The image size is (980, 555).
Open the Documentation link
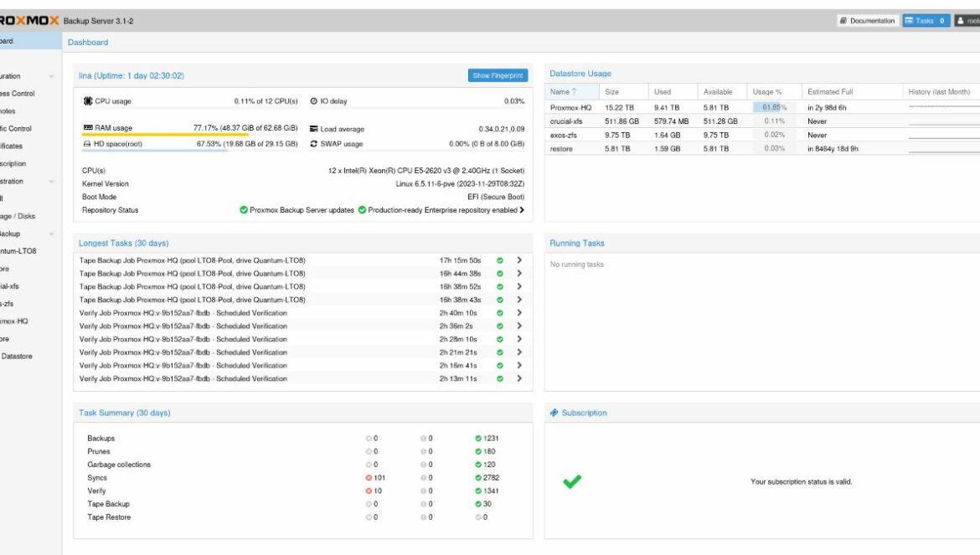868,21
